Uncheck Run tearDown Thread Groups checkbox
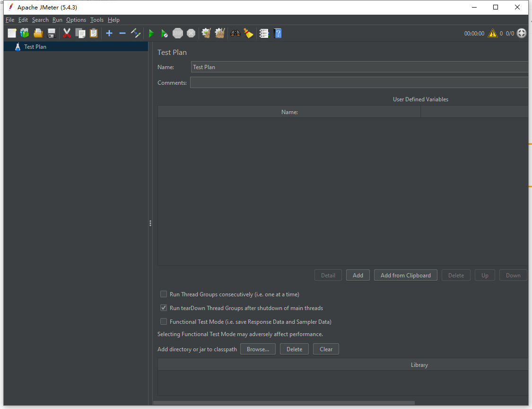Viewport: 532px width, 409px height. (x=164, y=308)
